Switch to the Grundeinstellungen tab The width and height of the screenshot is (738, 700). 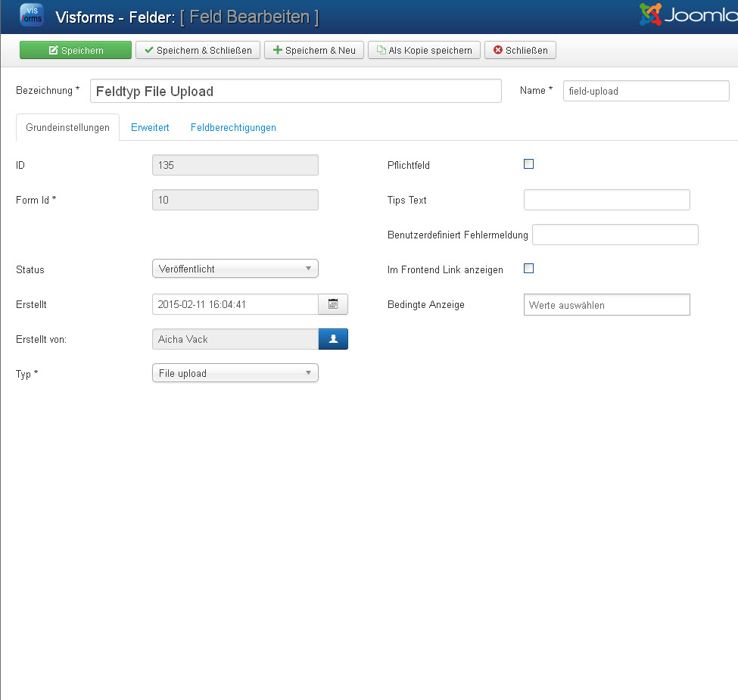[x=68, y=127]
